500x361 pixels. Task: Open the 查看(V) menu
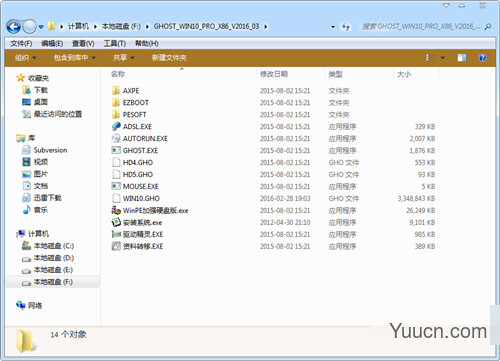click(x=83, y=43)
